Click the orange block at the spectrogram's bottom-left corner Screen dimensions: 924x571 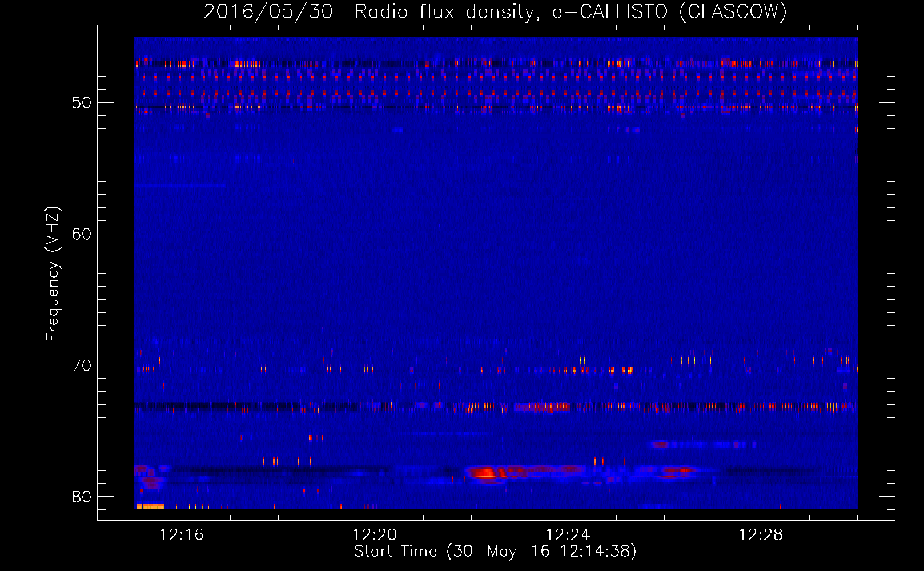pos(150,506)
